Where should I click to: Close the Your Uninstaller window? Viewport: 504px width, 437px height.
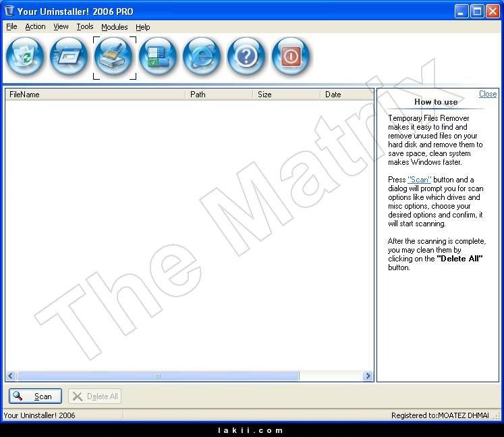(493, 11)
